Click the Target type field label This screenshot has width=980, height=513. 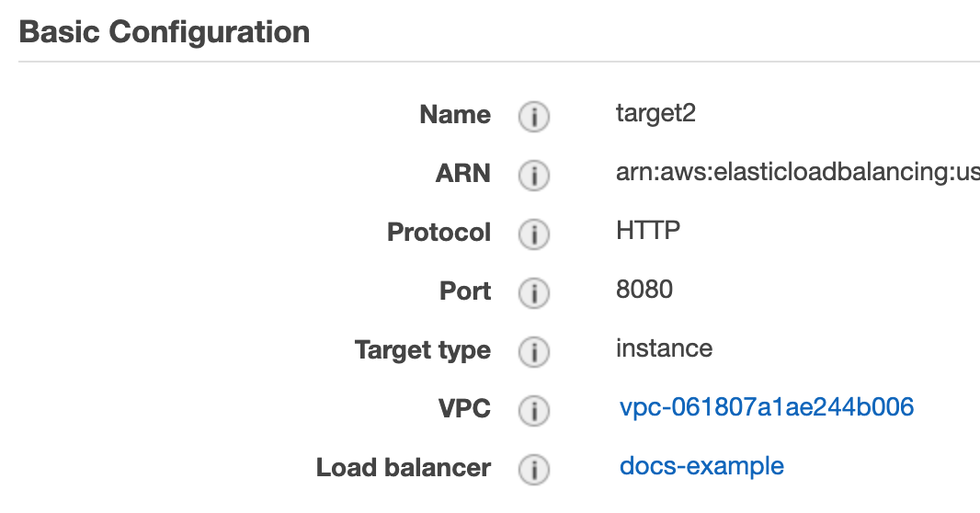click(422, 350)
